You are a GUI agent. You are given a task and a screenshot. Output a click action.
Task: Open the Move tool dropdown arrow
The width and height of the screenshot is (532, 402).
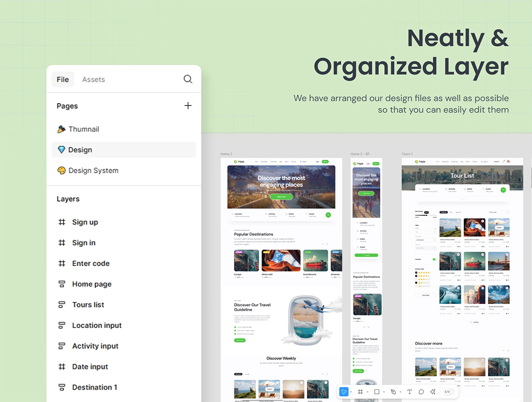pos(351,392)
